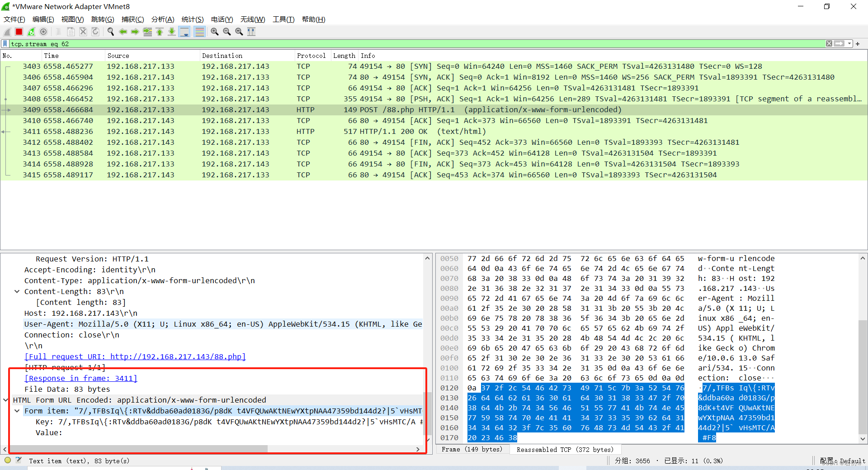
Task: Open the 捕获(C) menu
Action: point(133,19)
